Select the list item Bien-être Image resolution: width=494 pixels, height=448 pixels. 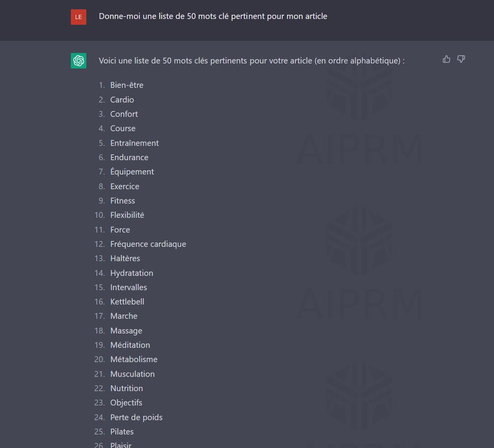[x=127, y=85]
